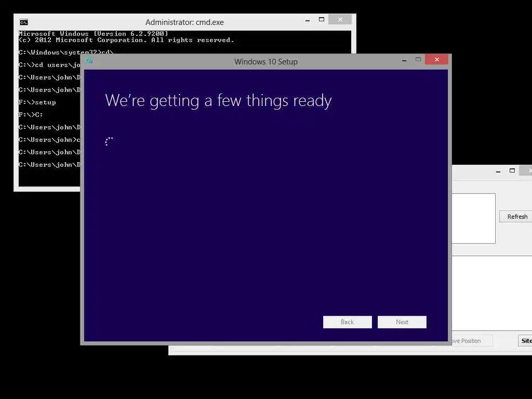532x399 pixels.
Task: Close the Windows 10 Setup window
Action: click(x=436, y=60)
